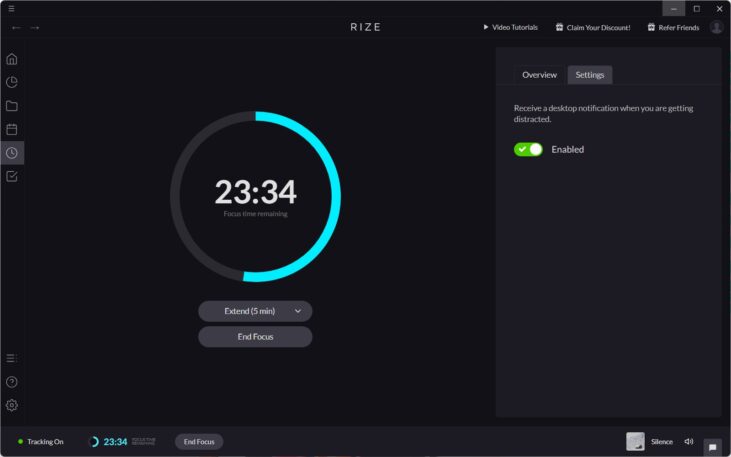
Task: Open the calendar icon in sidebar
Action: (12, 129)
